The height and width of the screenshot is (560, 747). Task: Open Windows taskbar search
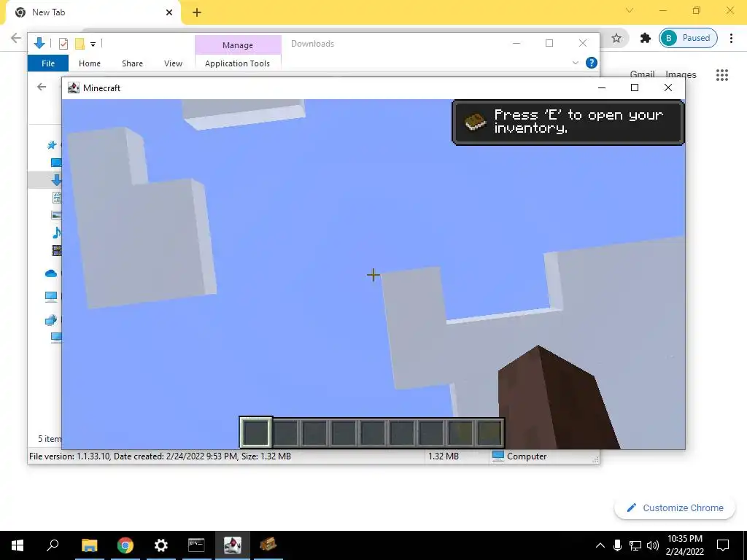click(x=53, y=545)
